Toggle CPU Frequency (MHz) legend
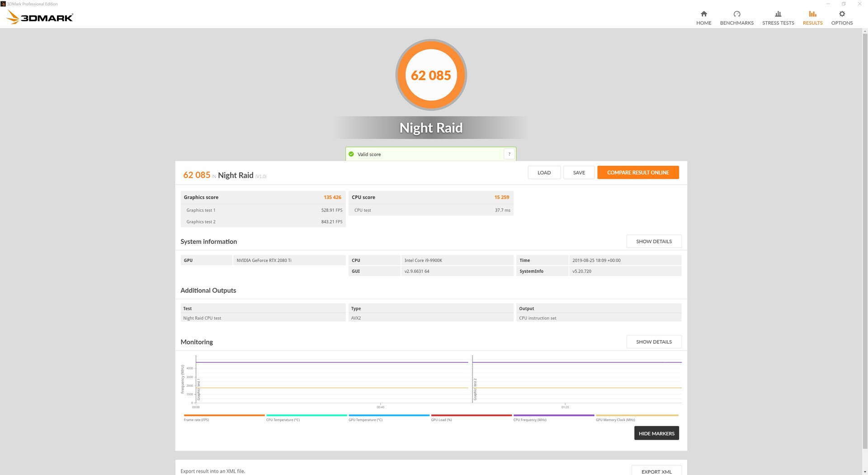The image size is (868, 475). pyautogui.click(x=554, y=418)
